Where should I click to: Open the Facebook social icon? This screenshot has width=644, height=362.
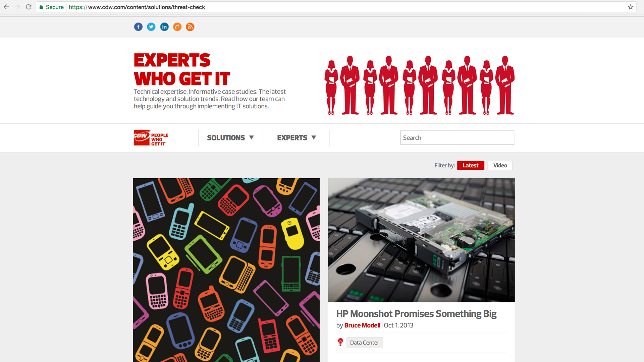point(138,27)
